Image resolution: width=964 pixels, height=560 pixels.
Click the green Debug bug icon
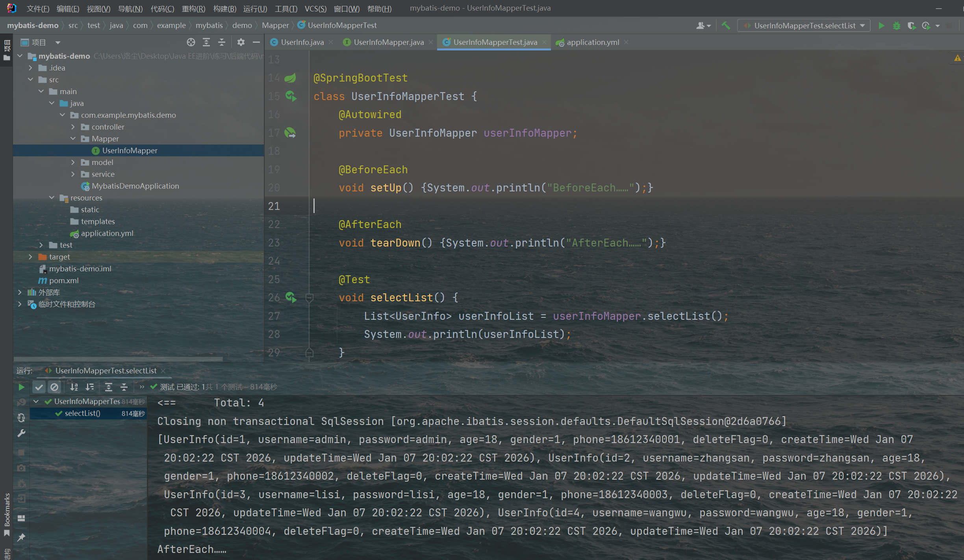[x=897, y=26]
